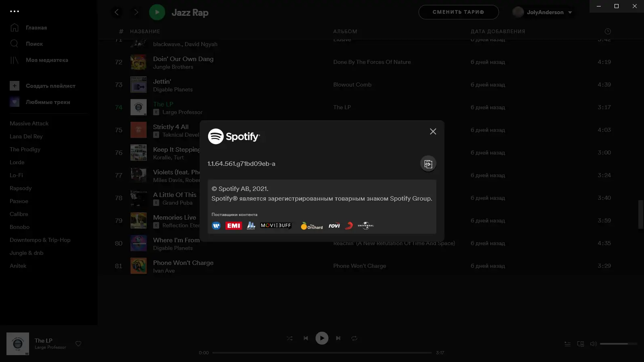Open album Blowout Comb
644x362 pixels.
tap(352, 85)
